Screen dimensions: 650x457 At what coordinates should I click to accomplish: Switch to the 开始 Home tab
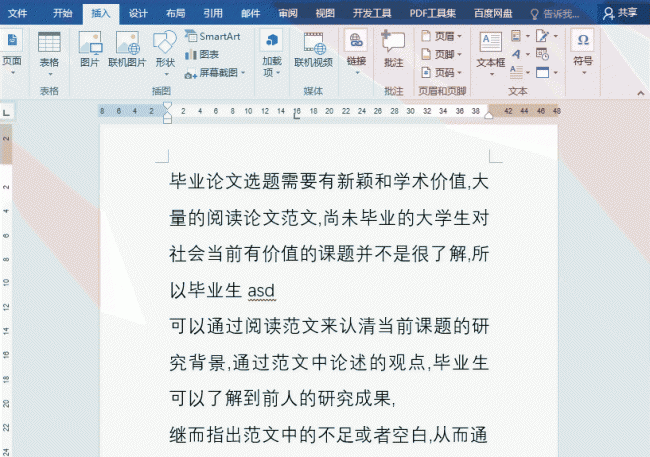(x=63, y=13)
